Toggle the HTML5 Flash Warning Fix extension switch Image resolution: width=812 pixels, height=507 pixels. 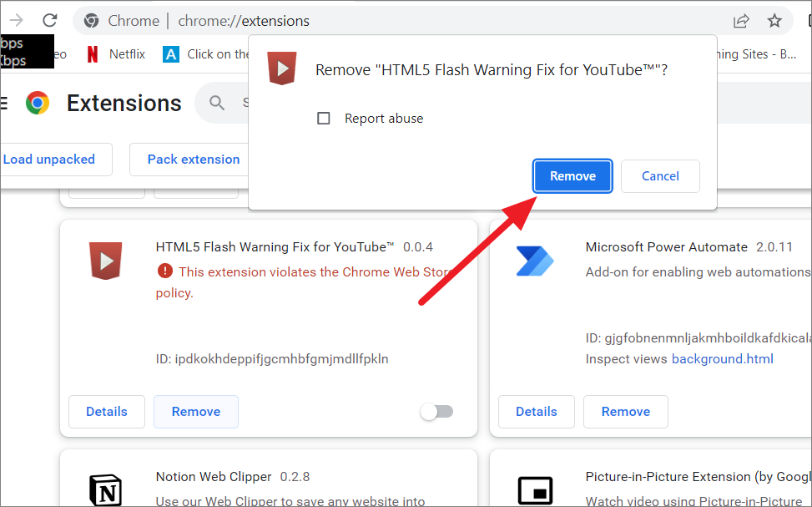[x=436, y=412]
